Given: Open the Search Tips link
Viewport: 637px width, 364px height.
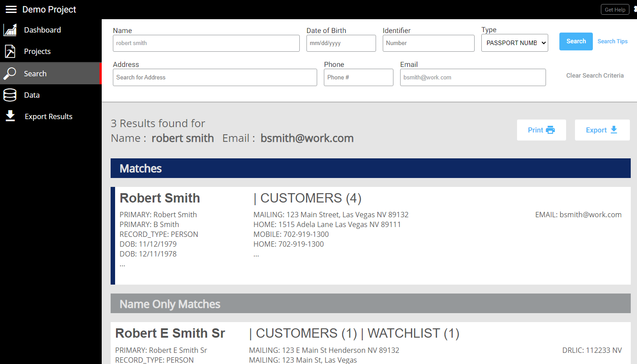Looking at the screenshot, I should coord(612,41).
